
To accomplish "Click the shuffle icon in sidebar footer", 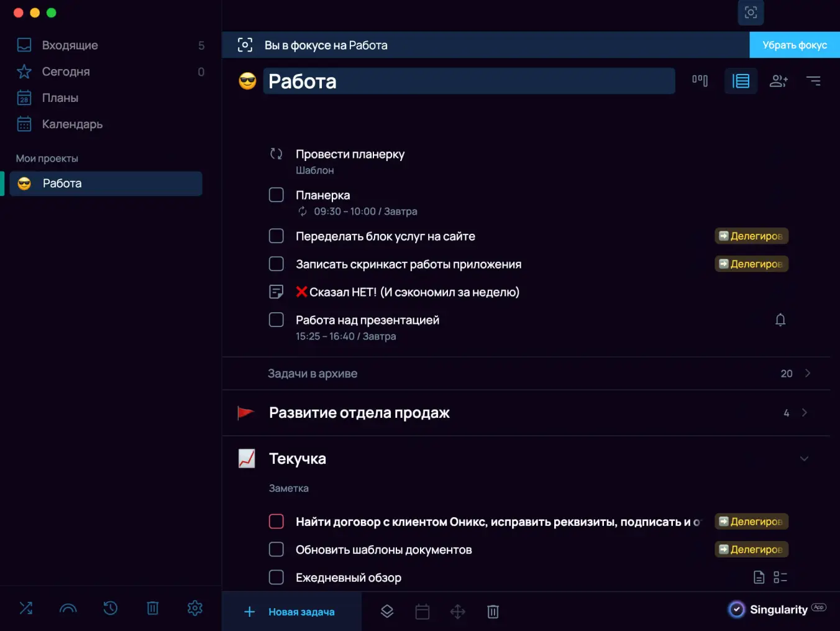I will tap(26, 608).
